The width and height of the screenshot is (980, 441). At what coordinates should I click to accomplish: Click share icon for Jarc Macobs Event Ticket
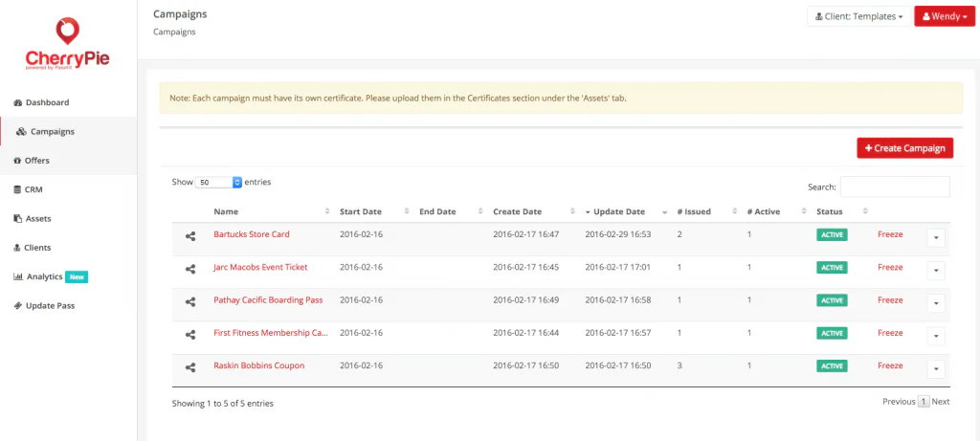click(190, 269)
